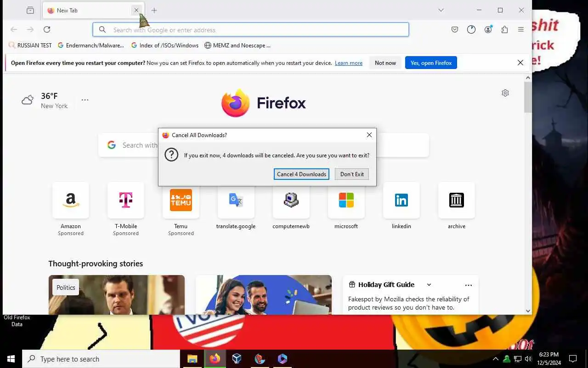Click the page's vertical scrollbar thumb
The height and width of the screenshot is (368, 588).
click(528, 98)
